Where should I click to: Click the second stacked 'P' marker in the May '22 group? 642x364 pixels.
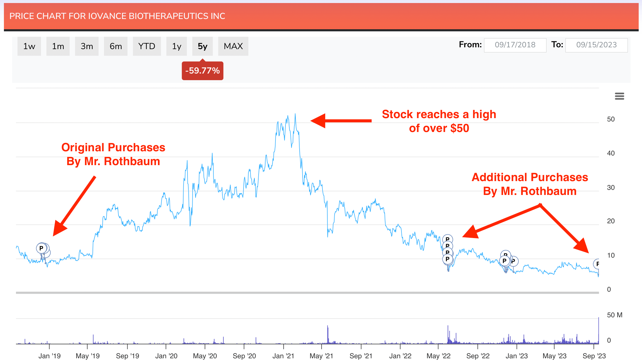click(x=448, y=246)
